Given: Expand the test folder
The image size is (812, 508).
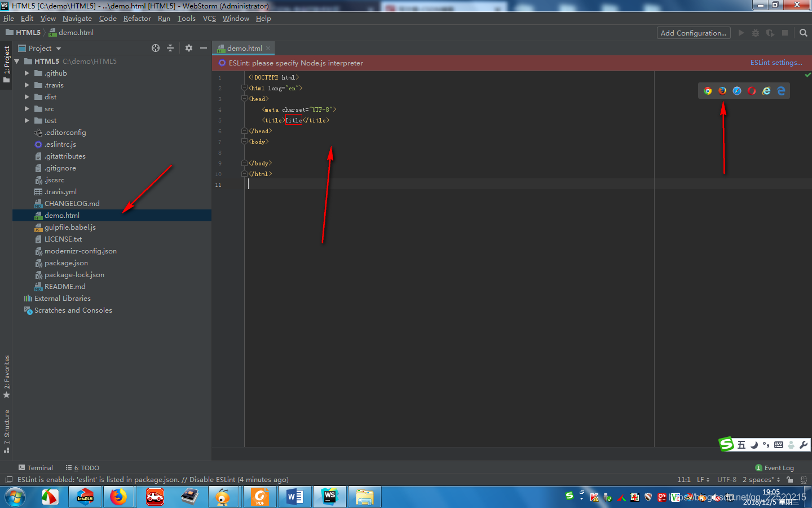Looking at the screenshot, I should click(27, 121).
